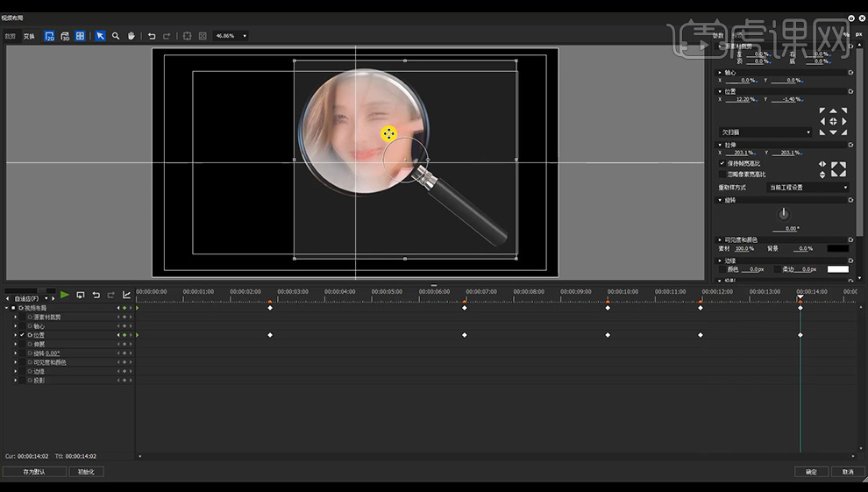The width and height of the screenshot is (868, 492).
Task: Open the 参数 tab in right panel
Action: (718, 35)
